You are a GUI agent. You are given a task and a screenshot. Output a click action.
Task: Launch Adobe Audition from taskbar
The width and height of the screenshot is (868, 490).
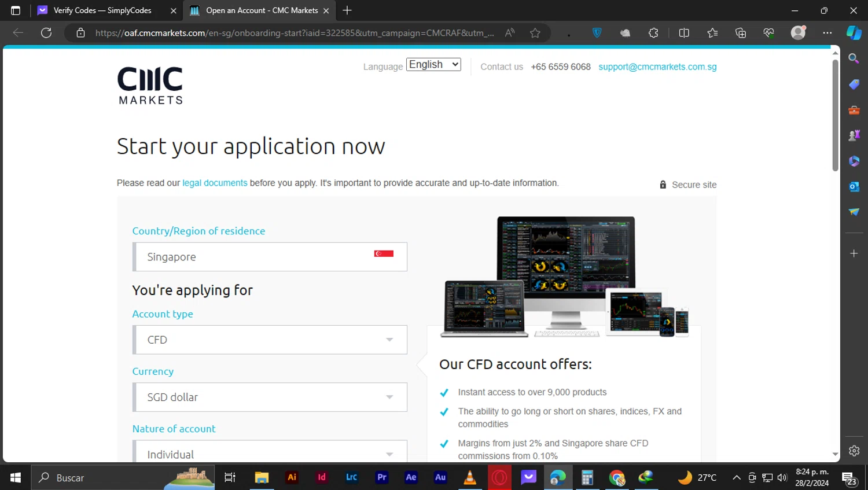(440, 477)
